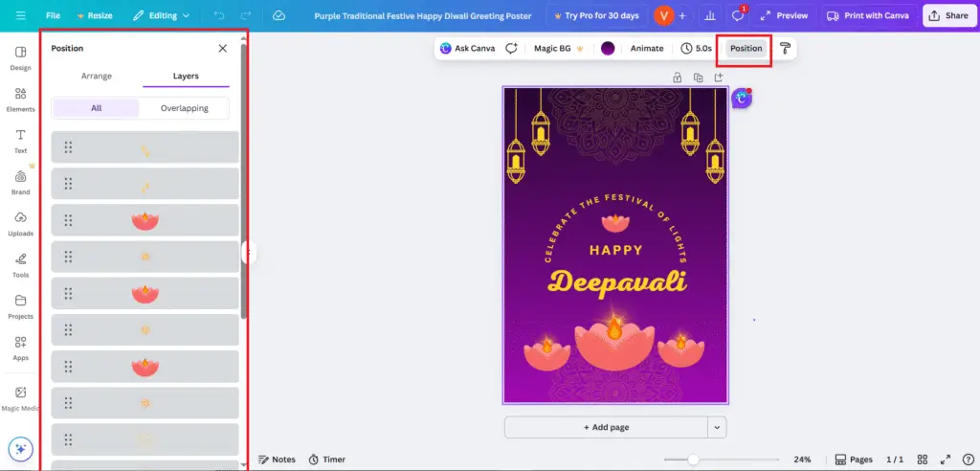Adjust the zoom slider
The width and height of the screenshot is (980, 471).
click(693, 460)
